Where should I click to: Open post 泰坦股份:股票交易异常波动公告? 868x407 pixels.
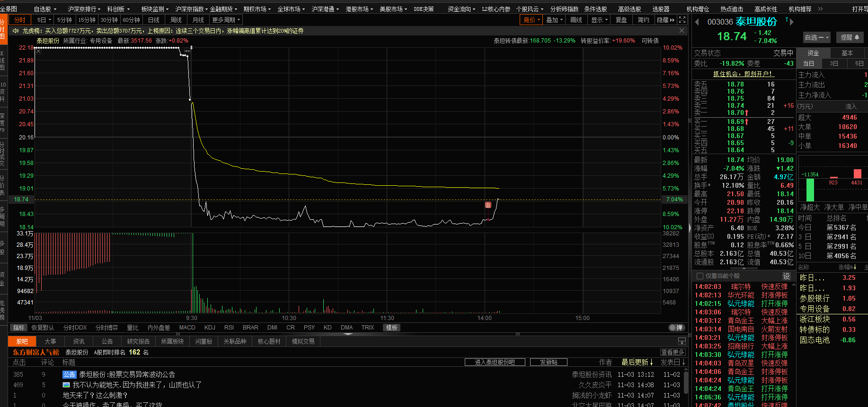click(x=127, y=374)
